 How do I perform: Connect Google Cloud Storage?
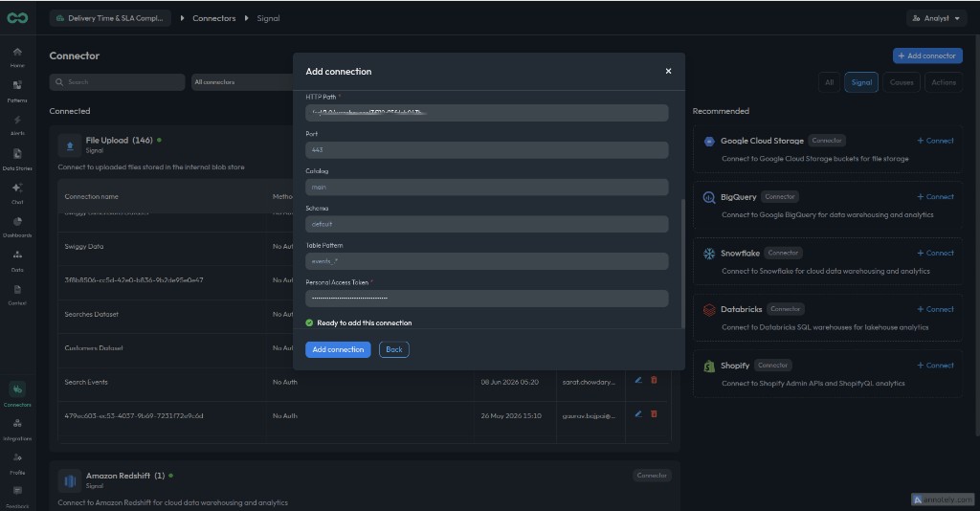click(935, 141)
